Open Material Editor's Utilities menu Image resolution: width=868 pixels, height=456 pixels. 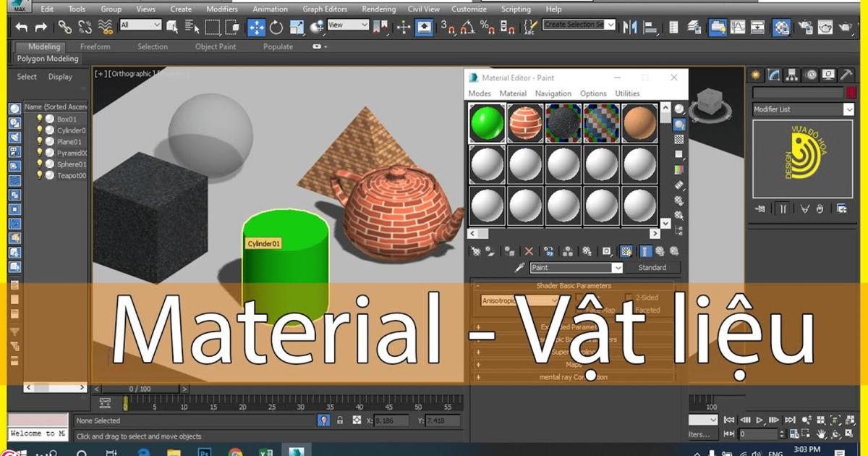click(x=627, y=93)
